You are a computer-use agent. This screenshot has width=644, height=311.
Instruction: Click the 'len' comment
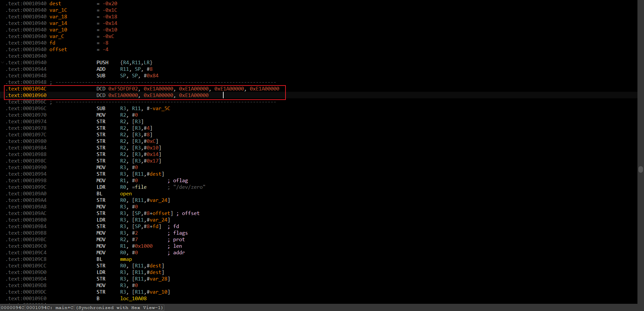(177, 246)
